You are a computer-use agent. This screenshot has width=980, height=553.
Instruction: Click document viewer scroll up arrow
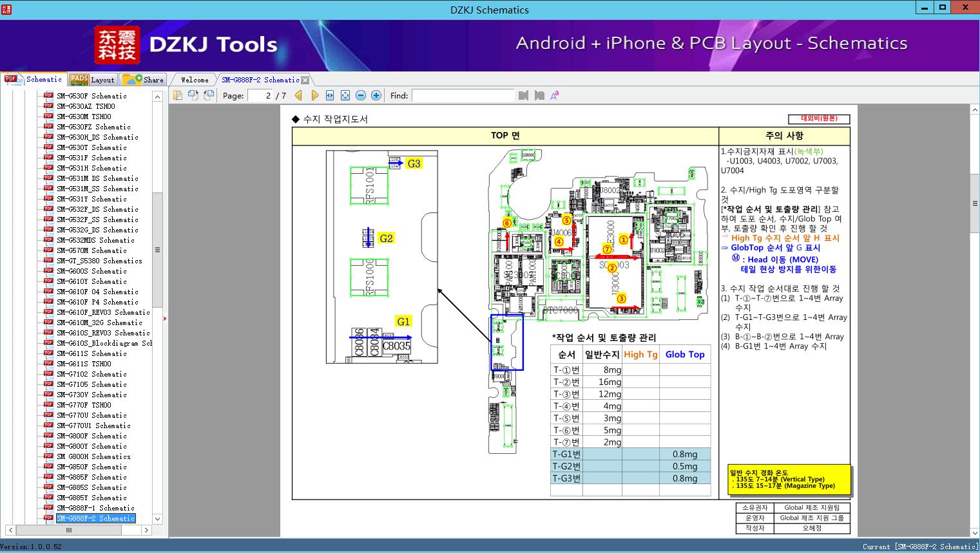[974, 109]
